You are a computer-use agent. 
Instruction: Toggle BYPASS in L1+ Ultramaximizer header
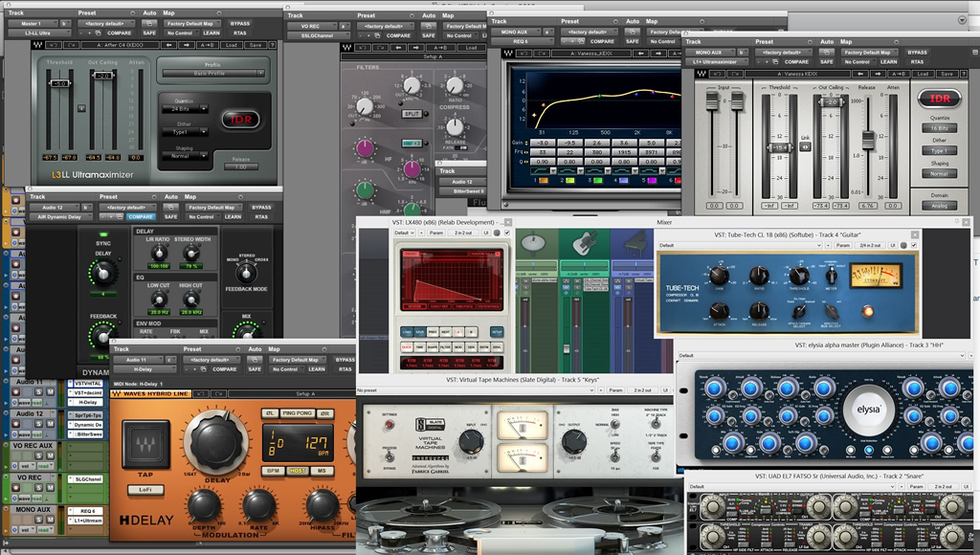tap(917, 53)
